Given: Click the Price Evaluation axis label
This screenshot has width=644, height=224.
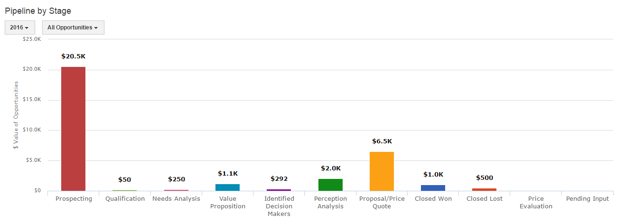Looking at the screenshot, I should click(x=536, y=203).
